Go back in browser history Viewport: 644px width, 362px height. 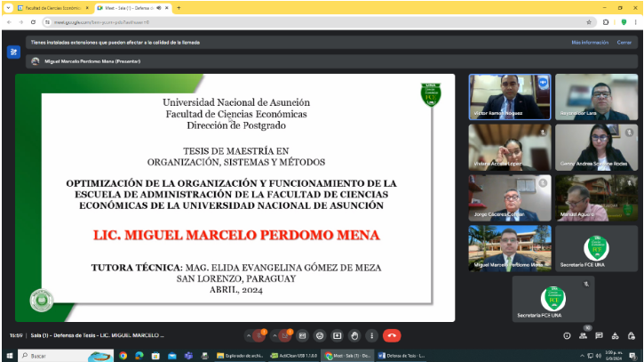point(9,22)
